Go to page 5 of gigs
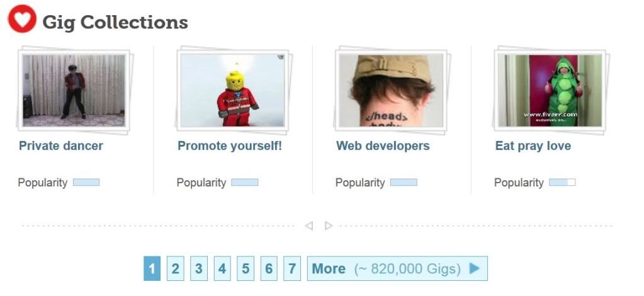This screenshot has height=296, width=644. click(246, 268)
